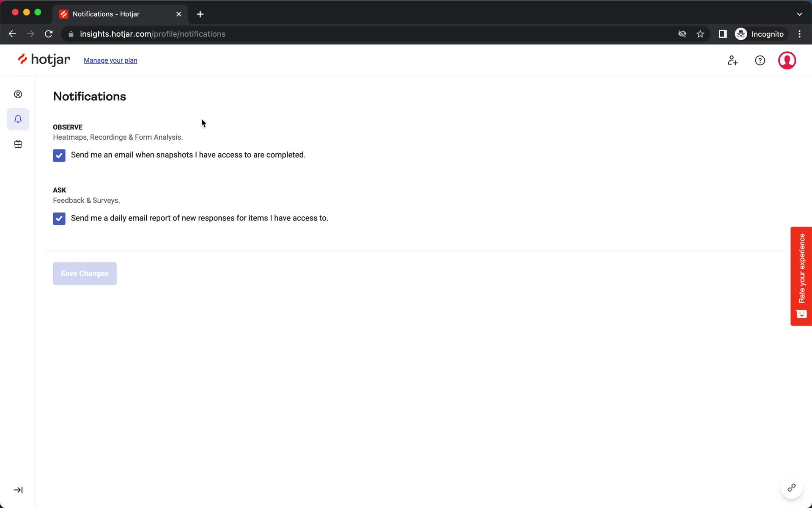Click the Rate your experience icon
This screenshot has width=812, height=508.
tap(801, 314)
